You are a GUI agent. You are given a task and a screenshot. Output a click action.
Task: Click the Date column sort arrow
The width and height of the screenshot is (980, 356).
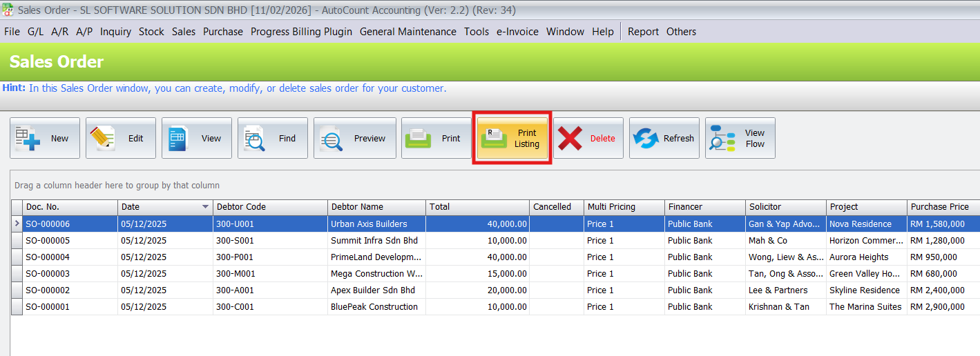[205, 207]
